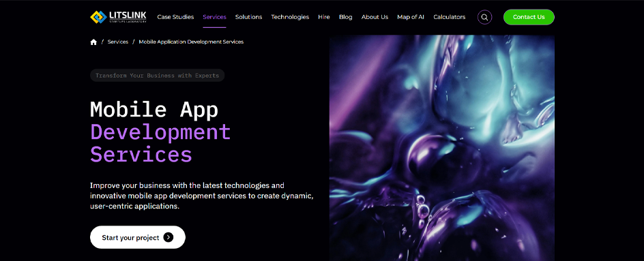This screenshot has width=644, height=261.
Task: Select Services in the navigation bar
Action: pyautogui.click(x=214, y=17)
